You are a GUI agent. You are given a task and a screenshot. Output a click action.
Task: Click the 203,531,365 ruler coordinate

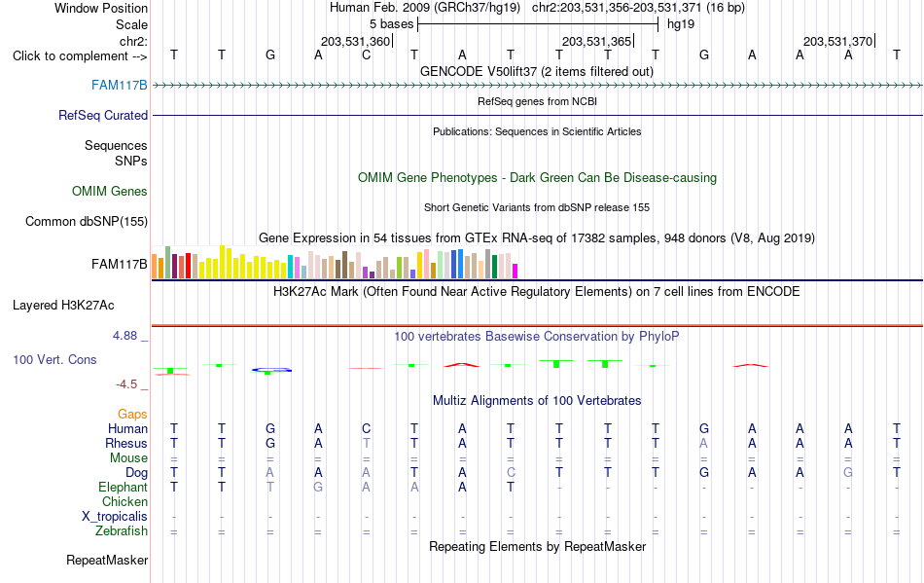click(596, 41)
